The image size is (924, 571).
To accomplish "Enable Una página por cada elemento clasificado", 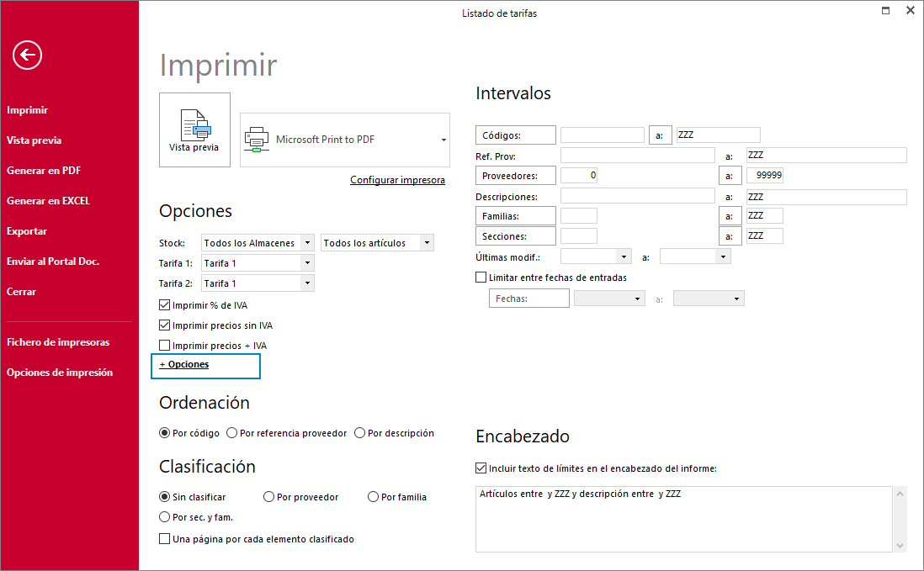I will 164,538.
